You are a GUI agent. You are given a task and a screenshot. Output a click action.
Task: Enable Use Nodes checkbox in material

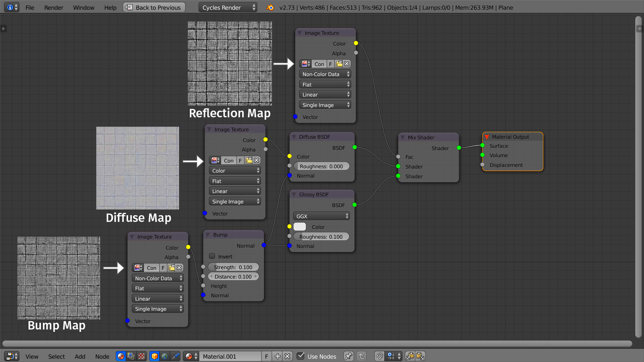tap(301, 356)
